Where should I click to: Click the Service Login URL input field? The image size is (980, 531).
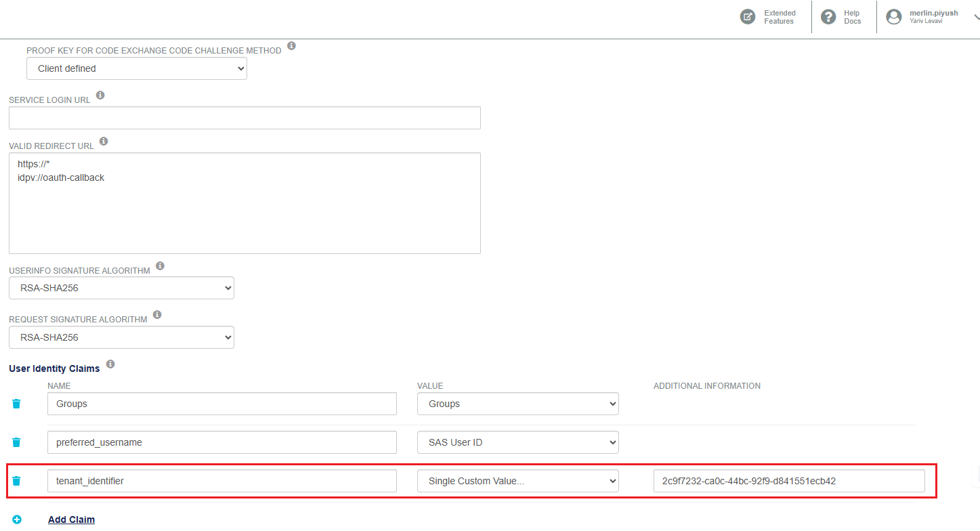(x=244, y=118)
